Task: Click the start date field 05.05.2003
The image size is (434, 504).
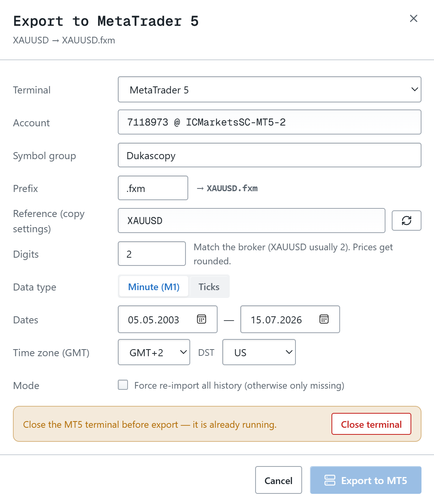Action: [x=167, y=319]
